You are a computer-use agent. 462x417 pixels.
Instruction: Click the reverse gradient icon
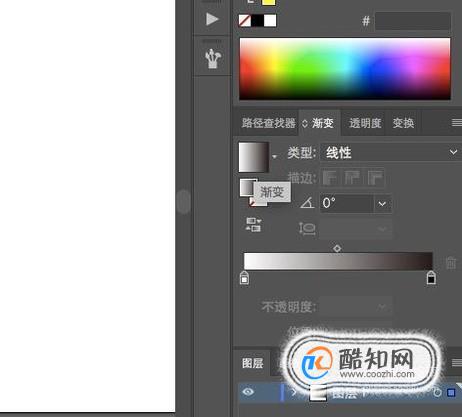tap(253, 225)
